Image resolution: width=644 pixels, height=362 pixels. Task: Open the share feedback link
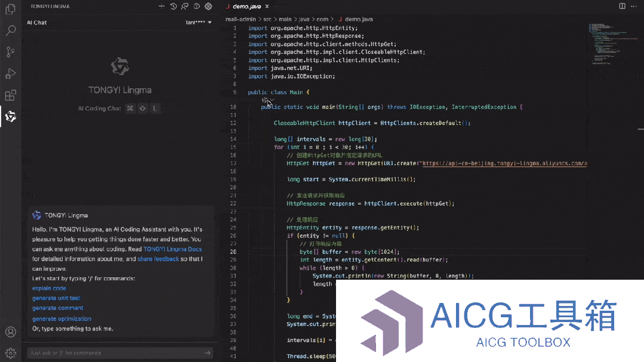tap(158, 259)
